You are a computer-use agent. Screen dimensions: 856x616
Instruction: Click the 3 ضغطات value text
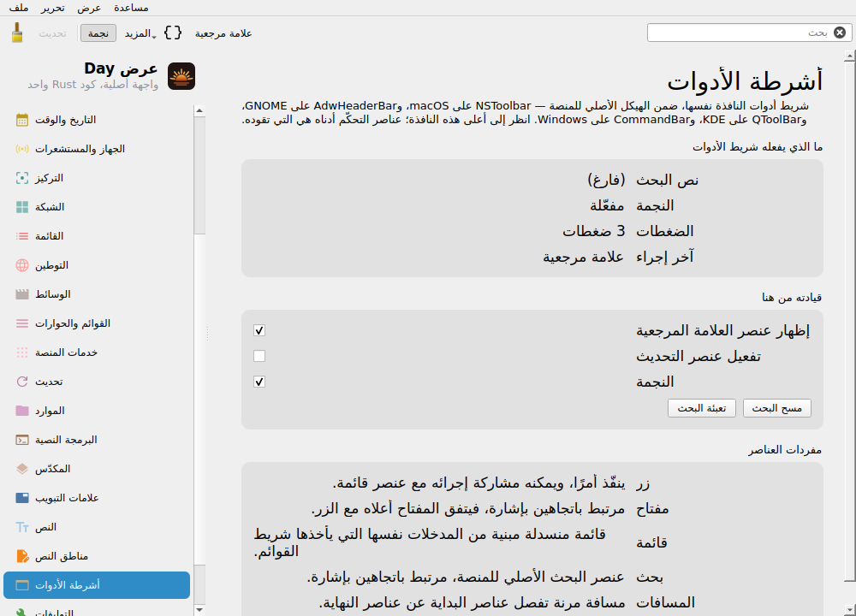(x=593, y=231)
